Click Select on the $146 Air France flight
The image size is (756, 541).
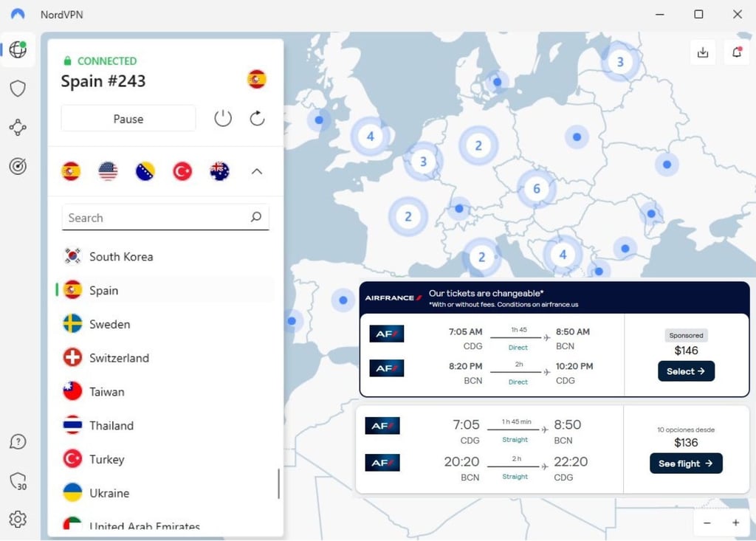686,371
